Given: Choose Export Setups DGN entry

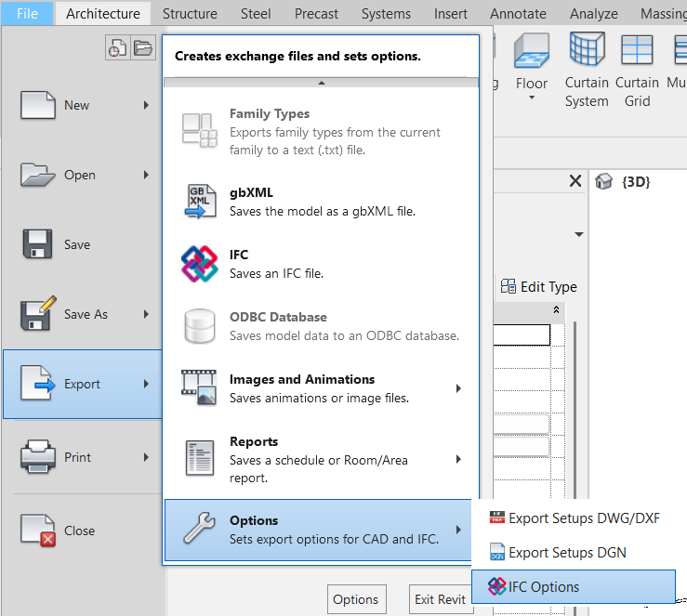Looking at the screenshot, I should [574, 553].
